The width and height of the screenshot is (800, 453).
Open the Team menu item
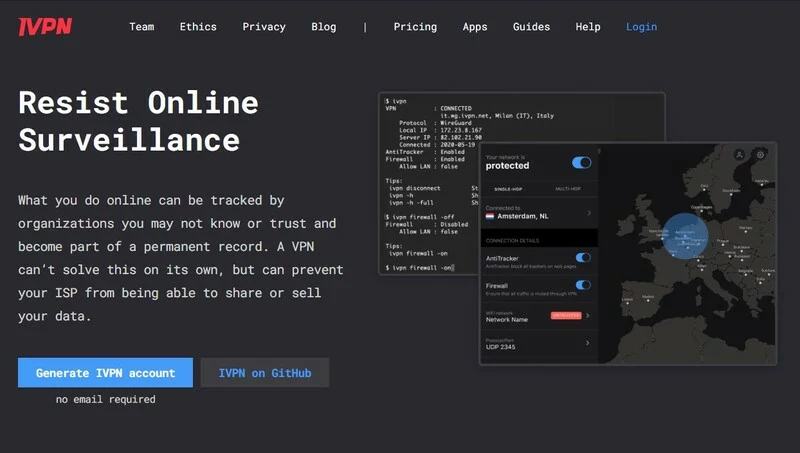[x=142, y=27]
